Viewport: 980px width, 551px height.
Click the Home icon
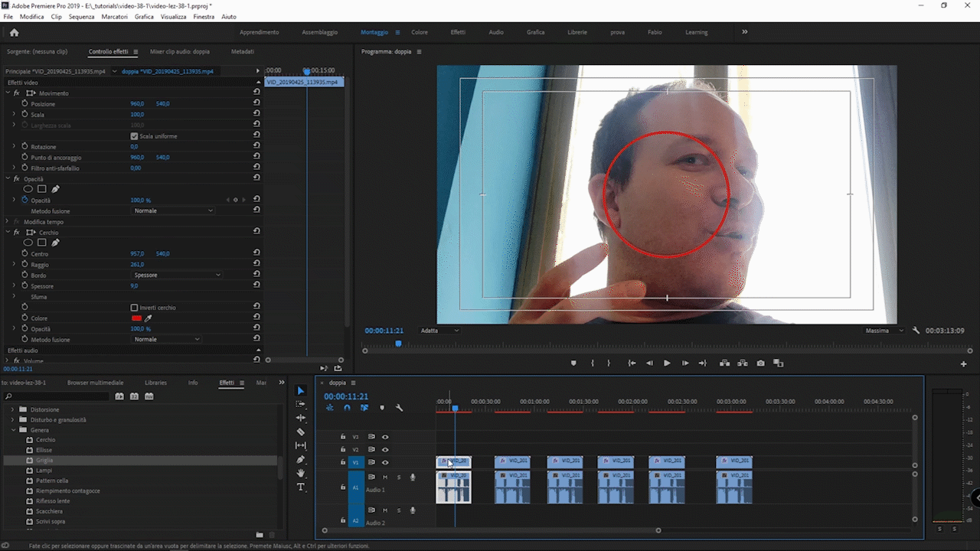[x=14, y=32]
